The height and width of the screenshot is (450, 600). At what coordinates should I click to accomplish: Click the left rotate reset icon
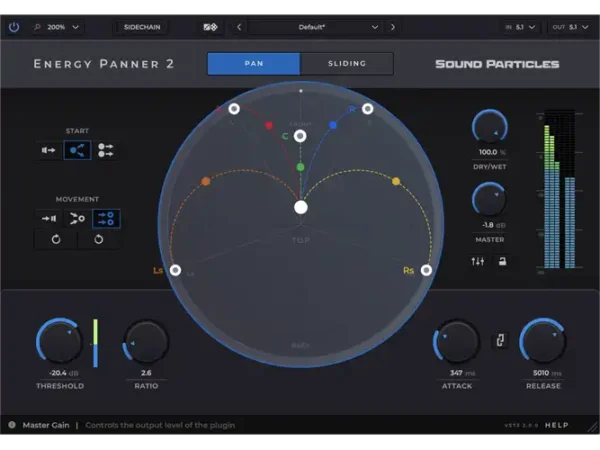point(56,240)
